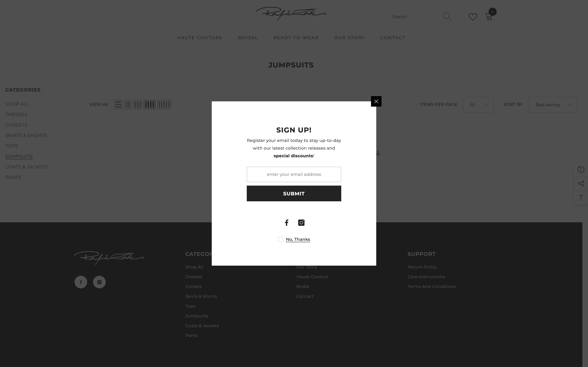This screenshot has height=367, width=588.
Task: Click the shopping cart icon
Action: pyautogui.click(x=489, y=16)
